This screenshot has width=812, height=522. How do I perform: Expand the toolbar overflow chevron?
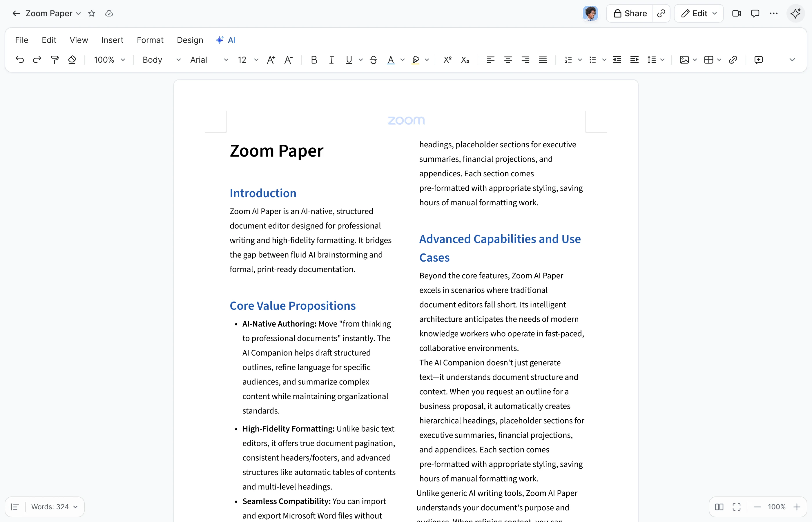(x=792, y=60)
